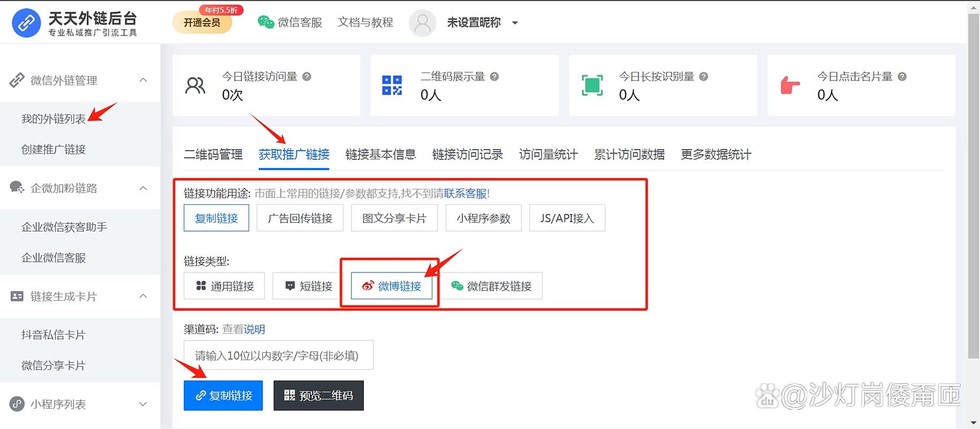980x429 pixels.
Task: Click the 开通会员 membership button
Action: (202, 22)
